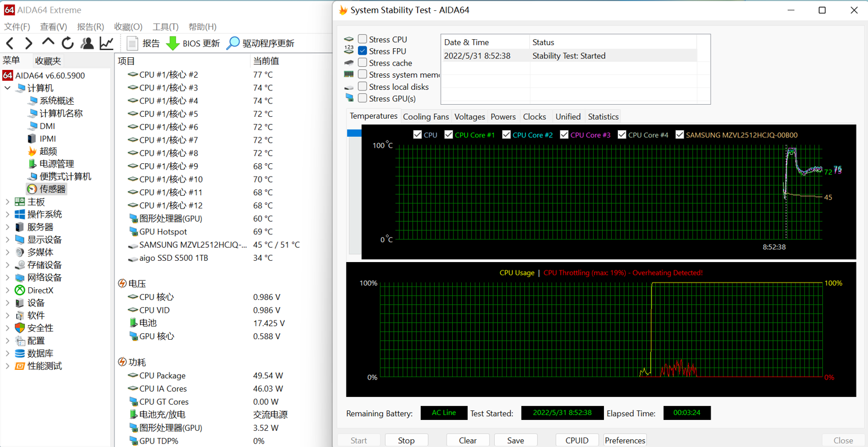868x447 pixels.
Task: Uncheck SAMSUNG MZVL2512HCJQ graph checkbox
Action: pyautogui.click(x=680, y=134)
